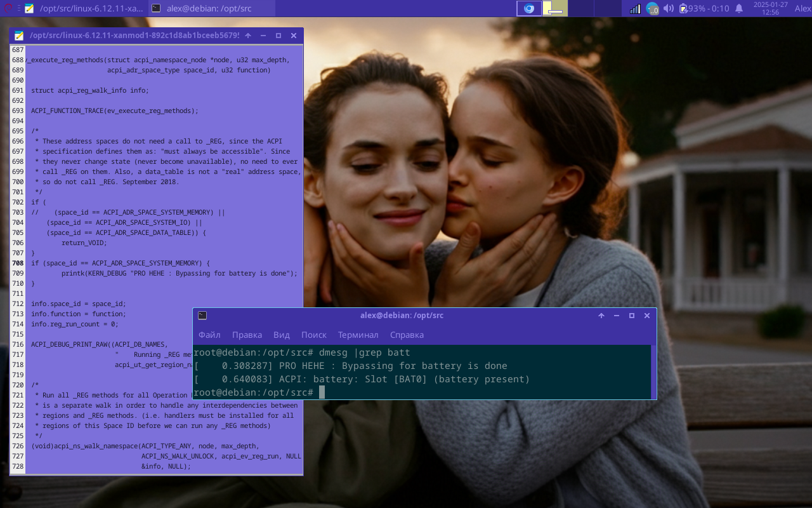This screenshot has width=812, height=508.
Task: Switch to the yellow highlighted workspace thumbnail
Action: pos(555,8)
